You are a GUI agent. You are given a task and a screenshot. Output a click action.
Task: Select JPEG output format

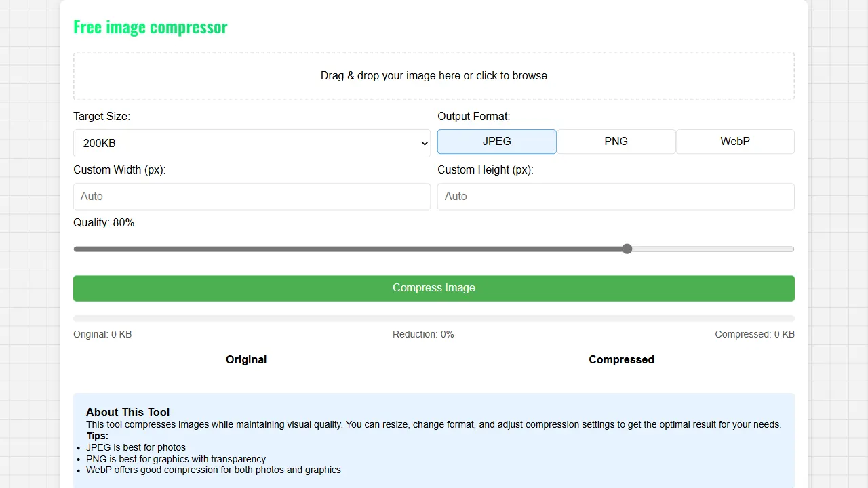tap(497, 142)
